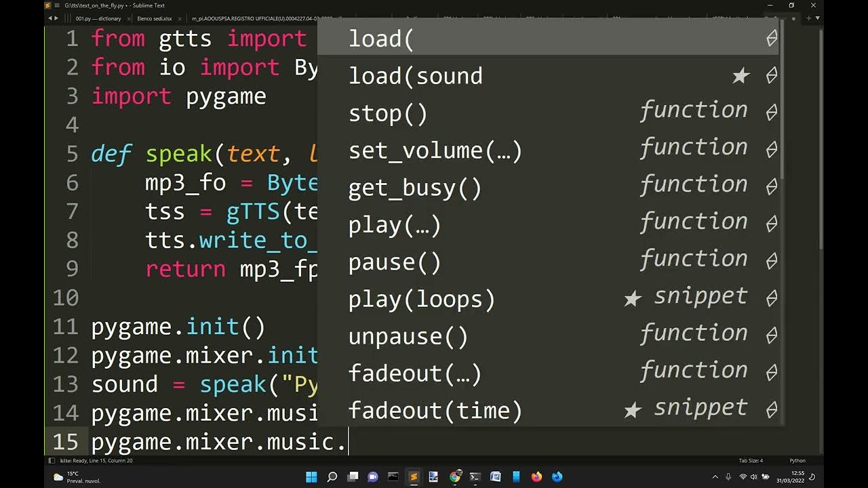Image resolution: width=868 pixels, height=488 pixels.
Task: Select fadeout(…) function completion
Action: point(548,373)
